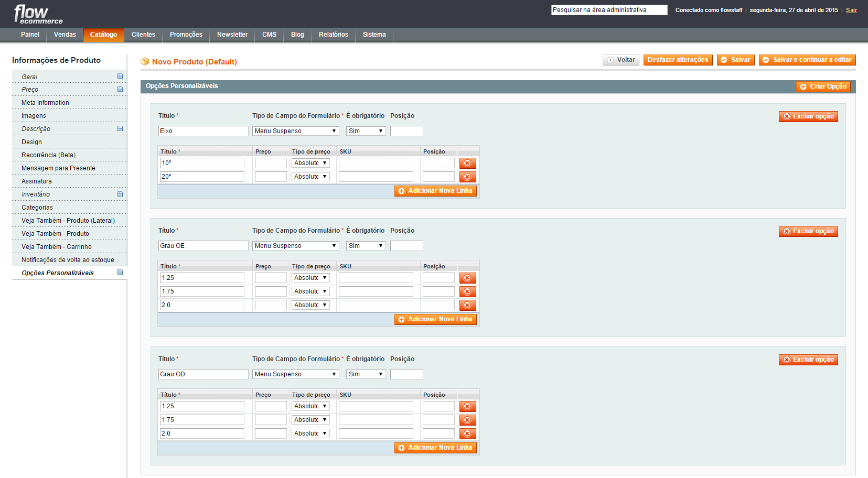Open the Newsletter menu
This screenshot has height=478, width=868.
[232, 35]
